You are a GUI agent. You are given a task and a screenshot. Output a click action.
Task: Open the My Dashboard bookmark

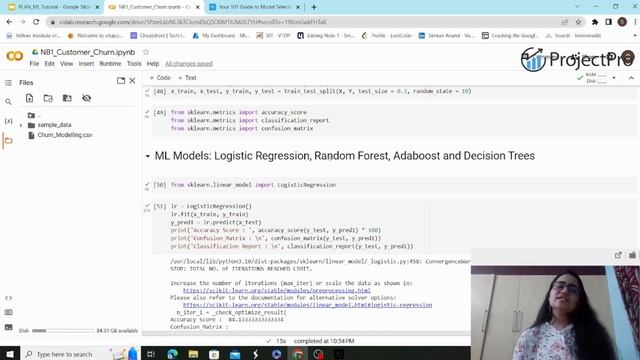pyautogui.click(x=220, y=36)
